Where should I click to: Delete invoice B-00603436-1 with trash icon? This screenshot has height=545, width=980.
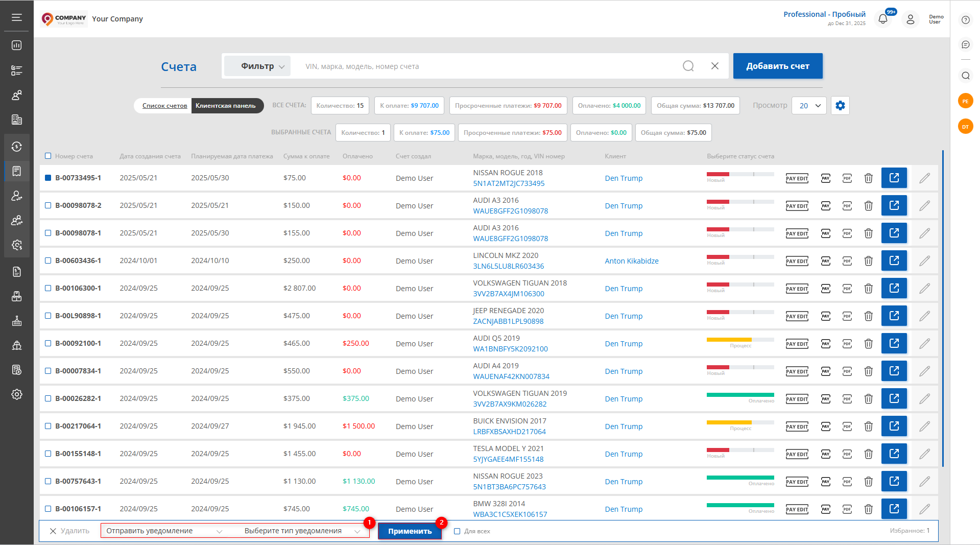(x=868, y=261)
